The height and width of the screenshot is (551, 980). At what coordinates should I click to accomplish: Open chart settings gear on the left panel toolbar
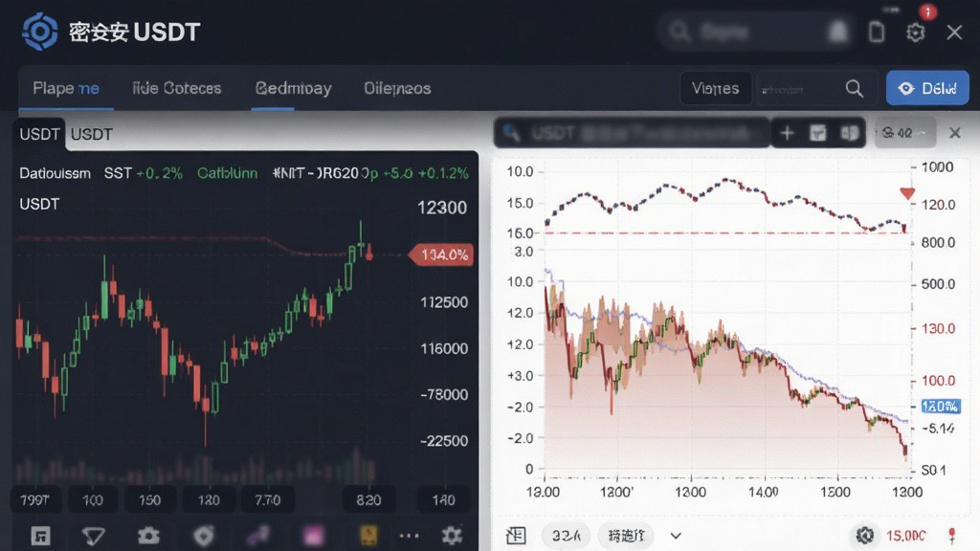click(x=452, y=536)
